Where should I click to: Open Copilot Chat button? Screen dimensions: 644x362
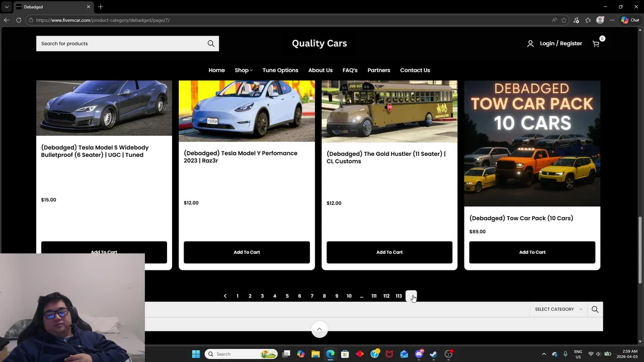(630, 20)
